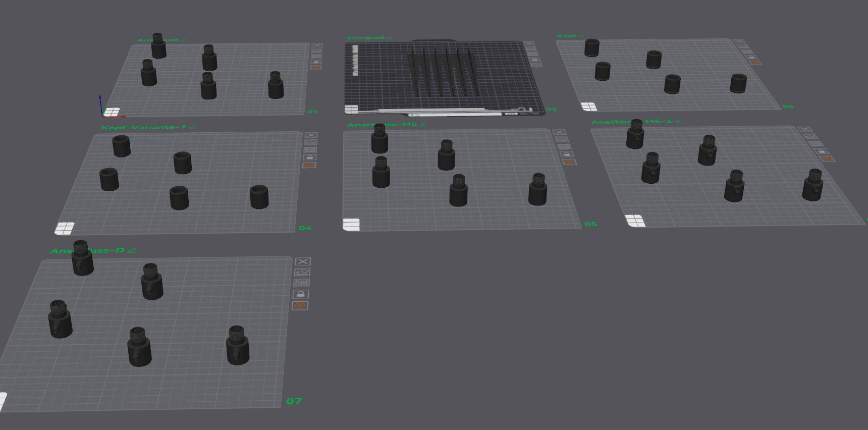Auto-orient objects on Anschluss-M5-2 plate
This screenshot has height=430, width=868.
coord(810,136)
